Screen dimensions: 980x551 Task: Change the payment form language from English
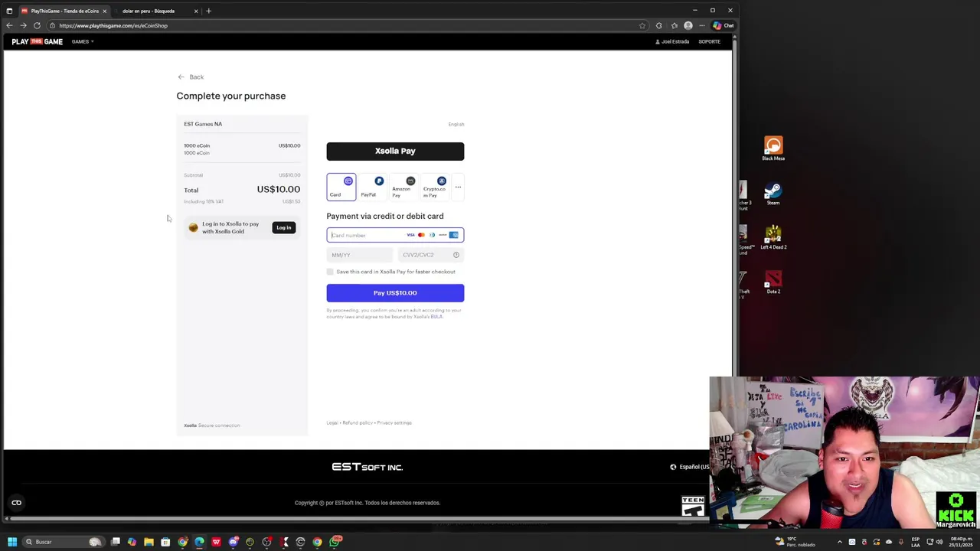(x=456, y=124)
